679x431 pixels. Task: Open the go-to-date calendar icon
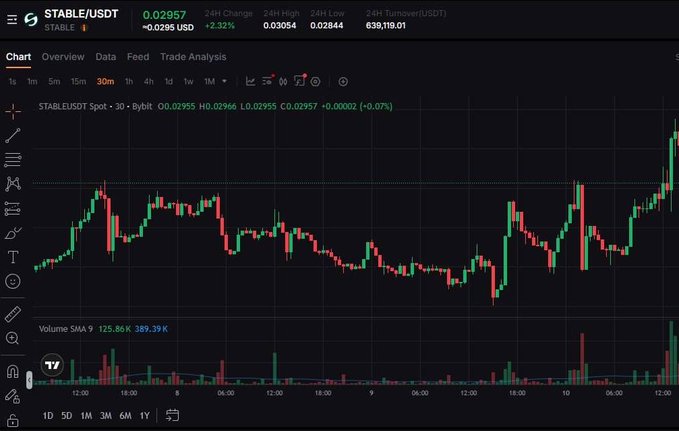(172, 415)
